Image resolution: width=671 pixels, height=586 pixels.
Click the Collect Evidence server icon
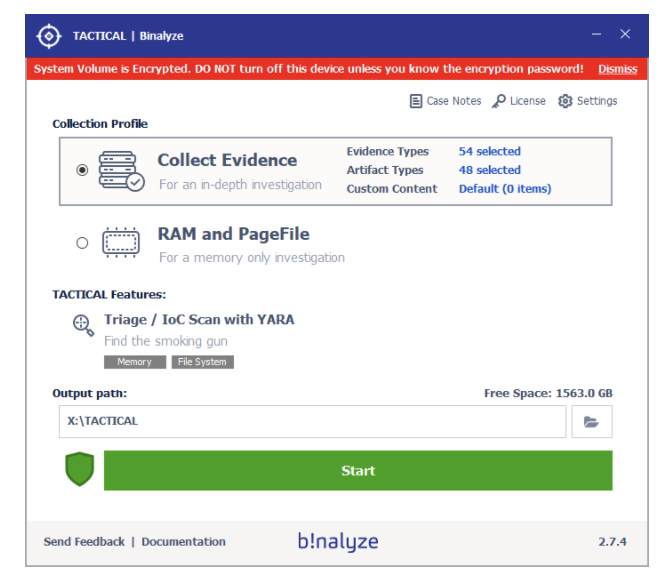tap(123, 171)
